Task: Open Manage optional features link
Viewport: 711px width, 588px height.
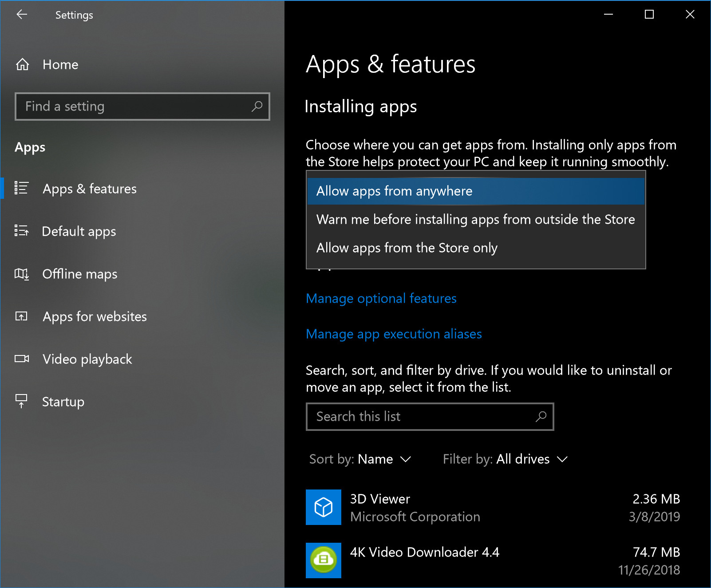Action: click(x=381, y=299)
